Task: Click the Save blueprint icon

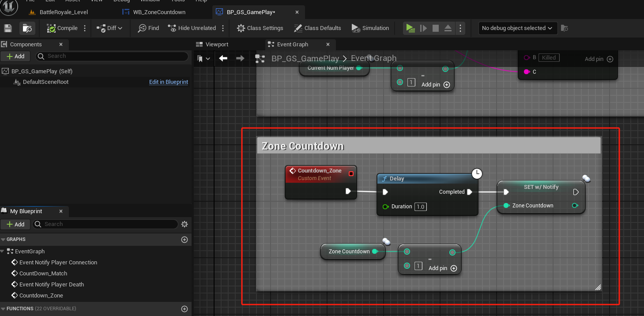Action: click(x=8, y=28)
